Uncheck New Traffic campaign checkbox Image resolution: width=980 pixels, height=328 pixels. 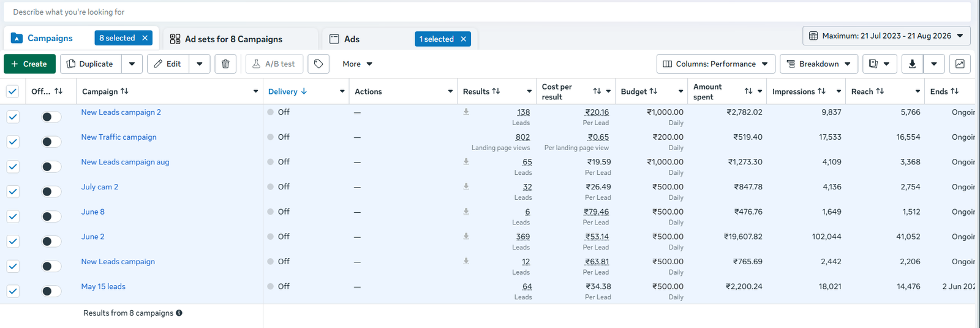pyautogui.click(x=13, y=142)
